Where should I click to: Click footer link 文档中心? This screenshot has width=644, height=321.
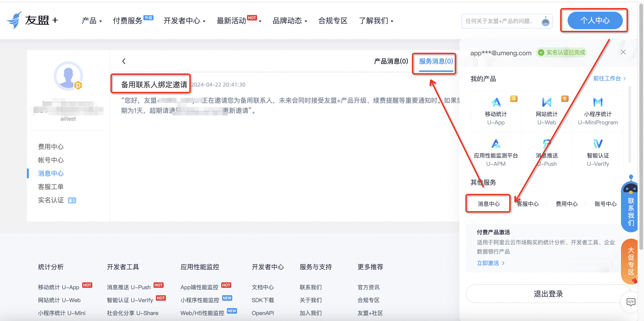point(263,287)
